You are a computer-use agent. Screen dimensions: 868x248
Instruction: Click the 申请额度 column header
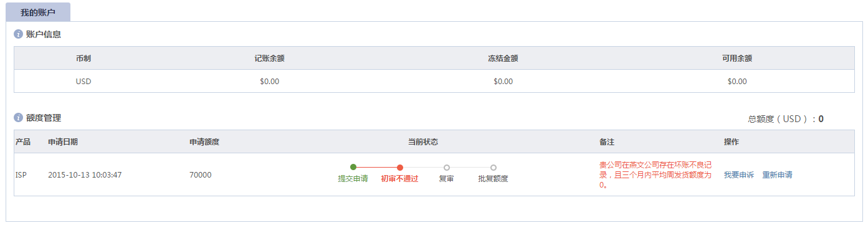[x=204, y=141]
